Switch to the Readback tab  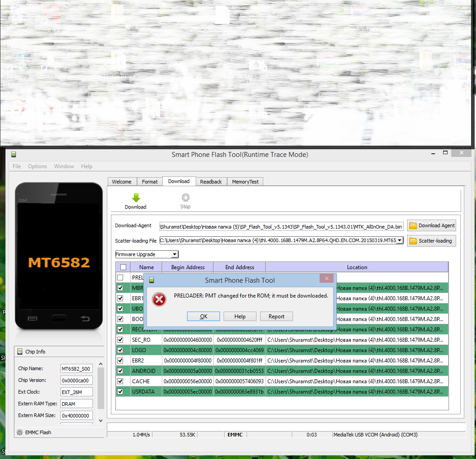[x=211, y=182]
